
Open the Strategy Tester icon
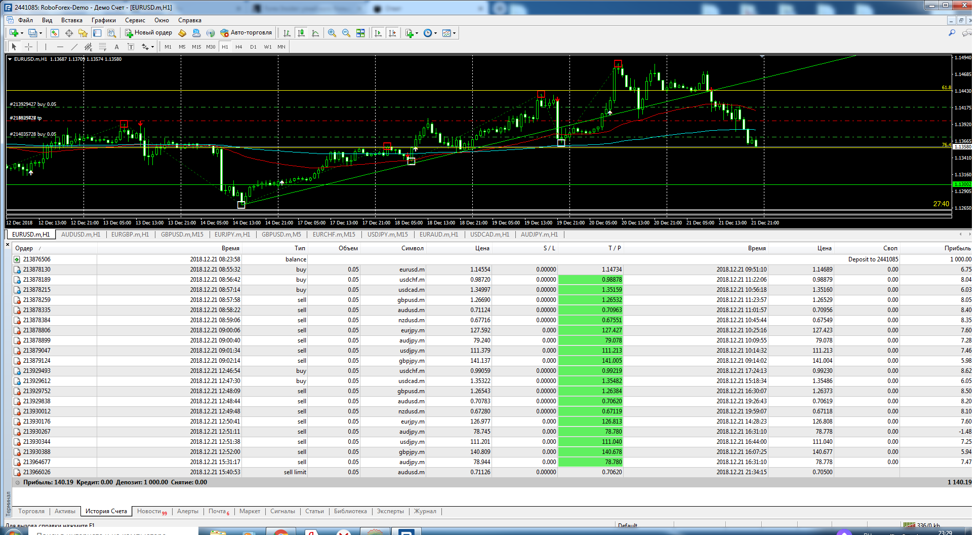(x=111, y=33)
